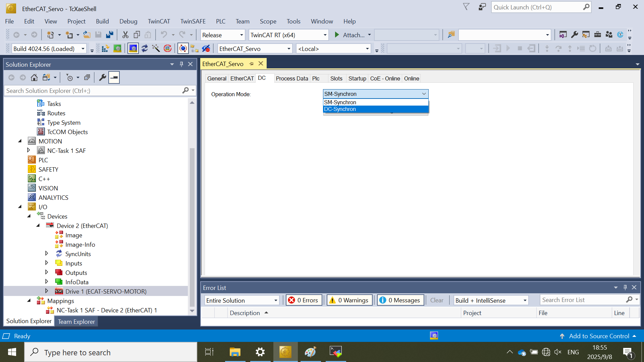Click Scan devices magic wand icon

point(156,49)
